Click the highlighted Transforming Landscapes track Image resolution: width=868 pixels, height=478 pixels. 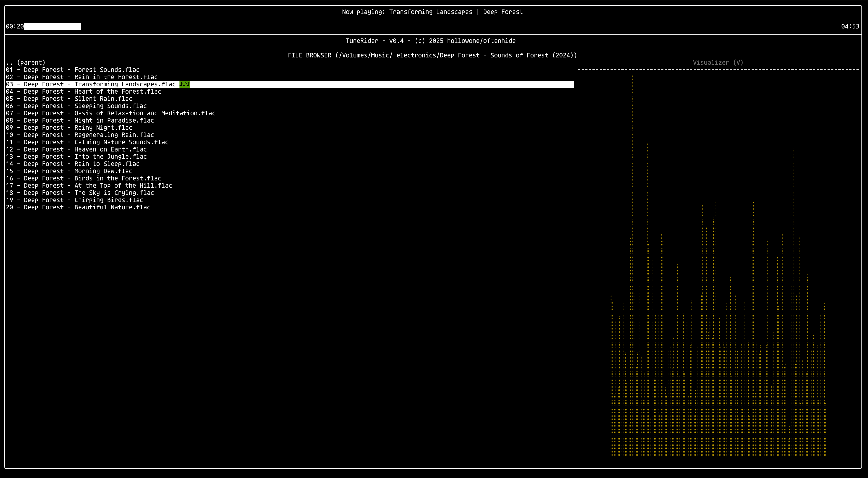91,84
